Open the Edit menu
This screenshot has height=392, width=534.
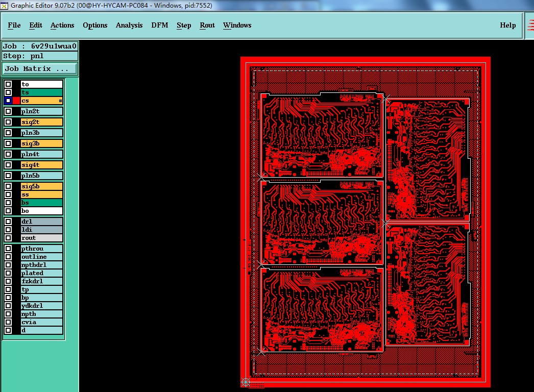(x=35, y=25)
